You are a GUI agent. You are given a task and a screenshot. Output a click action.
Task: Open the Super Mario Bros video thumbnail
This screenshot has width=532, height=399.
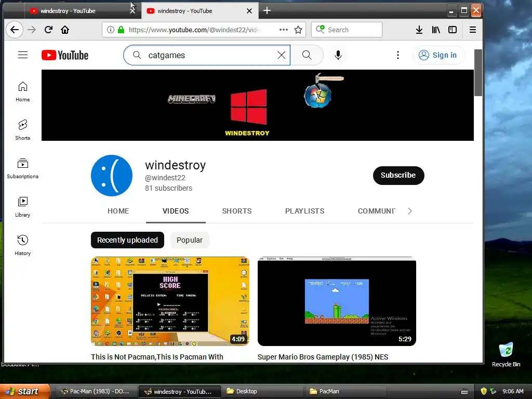pyautogui.click(x=337, y=301)
